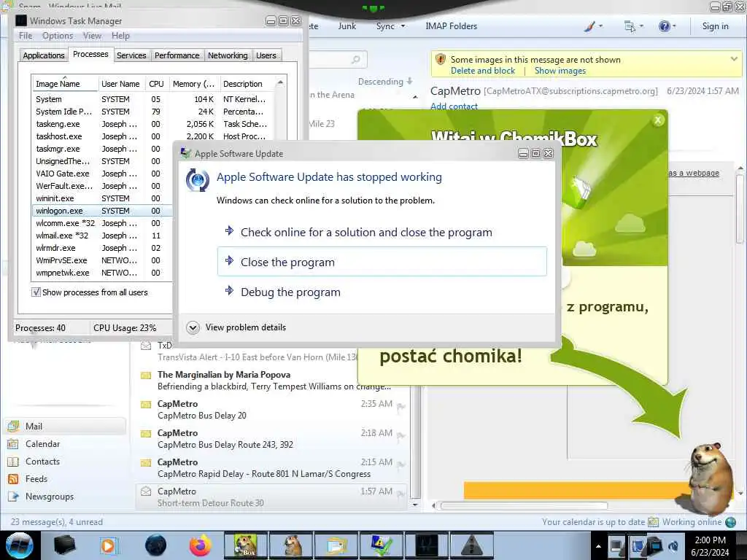This screenshot has width=747, height=560.
Task: Toggle Descending sort order in message list
Action: (x=385, y=82)
